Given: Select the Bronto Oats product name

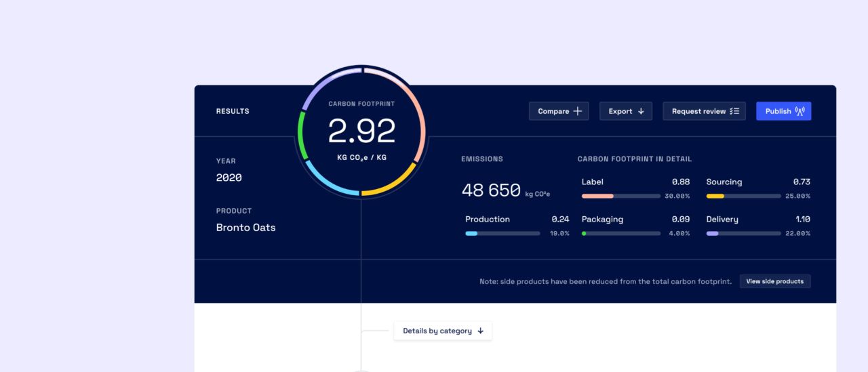Looking at the screenshot, I should [245, 228].
